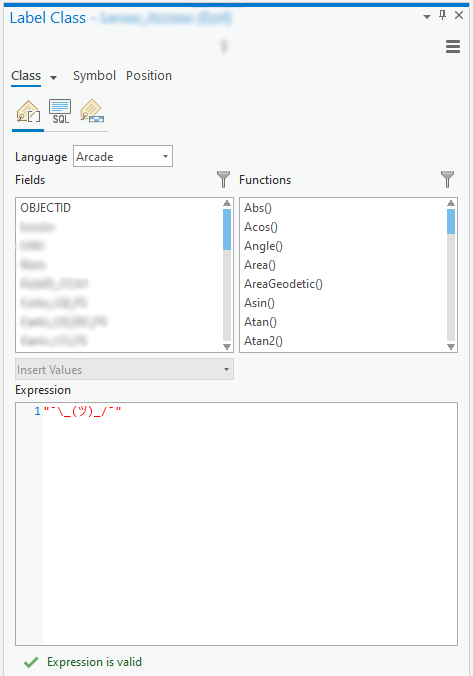Select the Atan() function
Image resolution: width=473 pixels, height=676 pixels.
pos(260,322)
